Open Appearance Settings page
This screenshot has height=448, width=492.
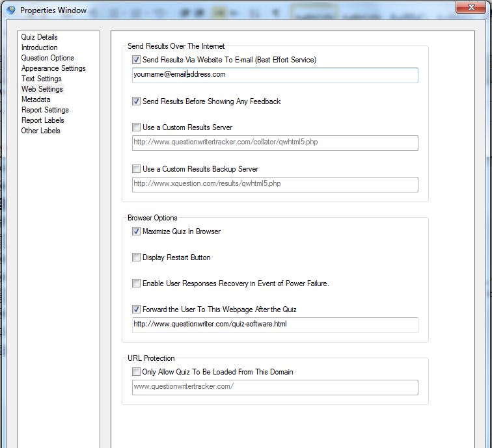pyautogui.click(x=53, y=68)
